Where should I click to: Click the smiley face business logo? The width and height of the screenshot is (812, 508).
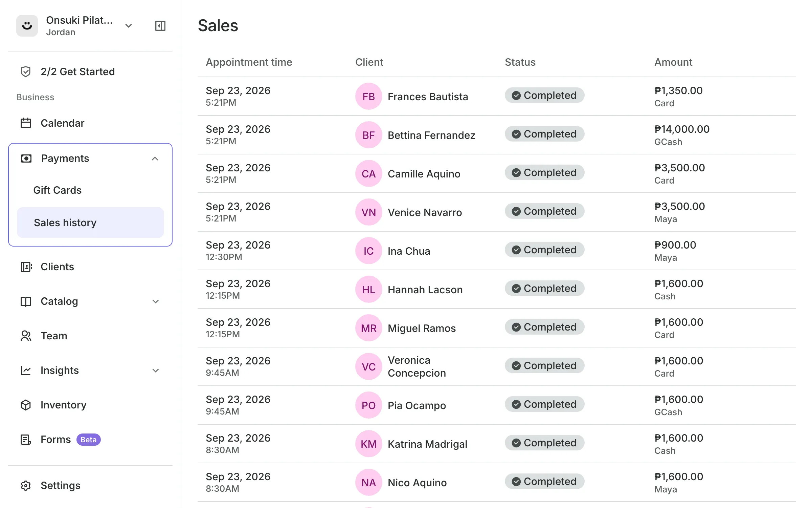click(x=27, y=26)
